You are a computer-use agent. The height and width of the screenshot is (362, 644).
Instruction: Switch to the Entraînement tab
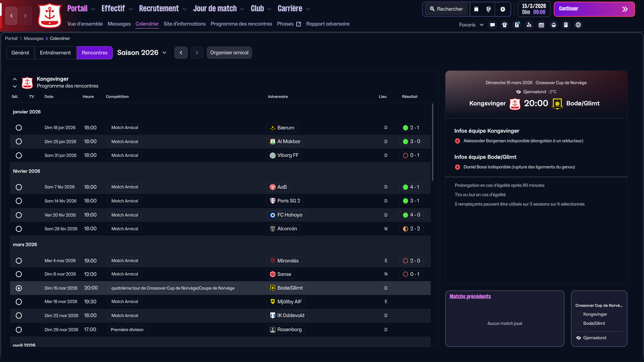(55, 53)
